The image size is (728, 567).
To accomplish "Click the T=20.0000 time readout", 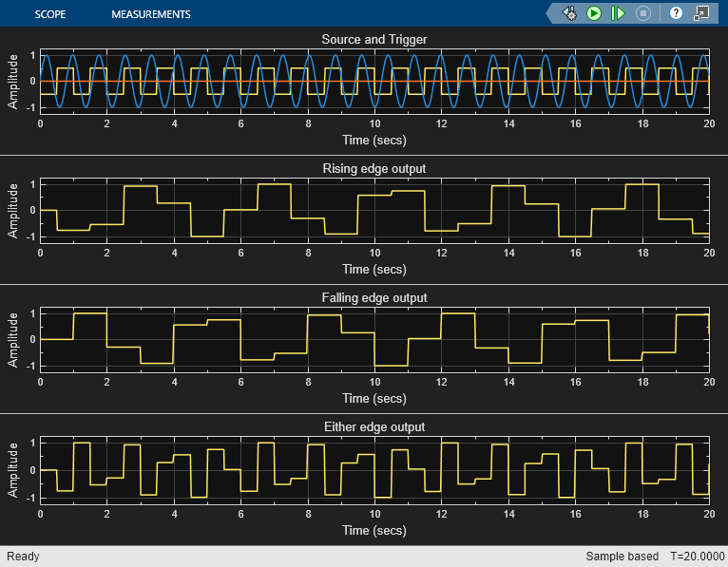I will point(697,557).
